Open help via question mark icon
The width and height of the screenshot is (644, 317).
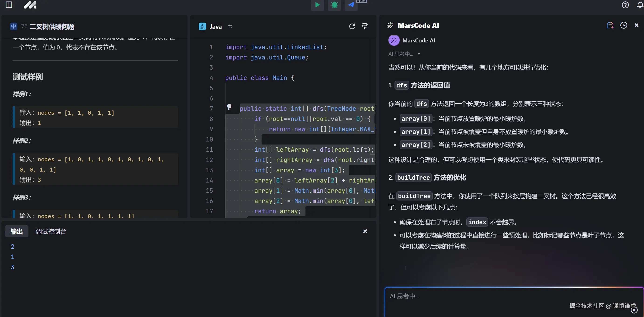pos(625,5)
